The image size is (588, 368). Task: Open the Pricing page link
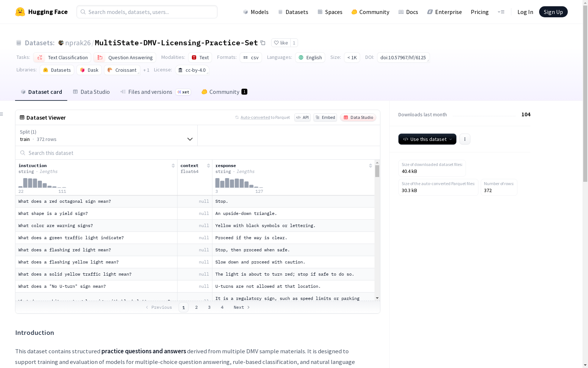click(480, 12)
